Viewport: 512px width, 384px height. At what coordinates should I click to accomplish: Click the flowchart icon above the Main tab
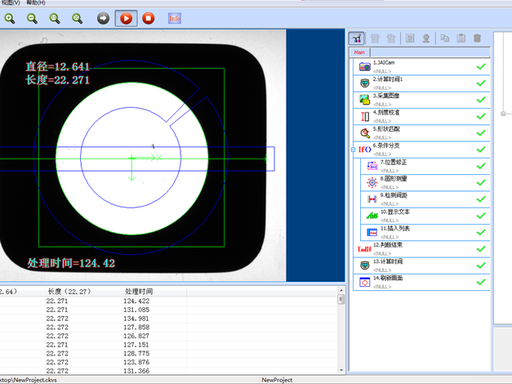coord(357,38)
